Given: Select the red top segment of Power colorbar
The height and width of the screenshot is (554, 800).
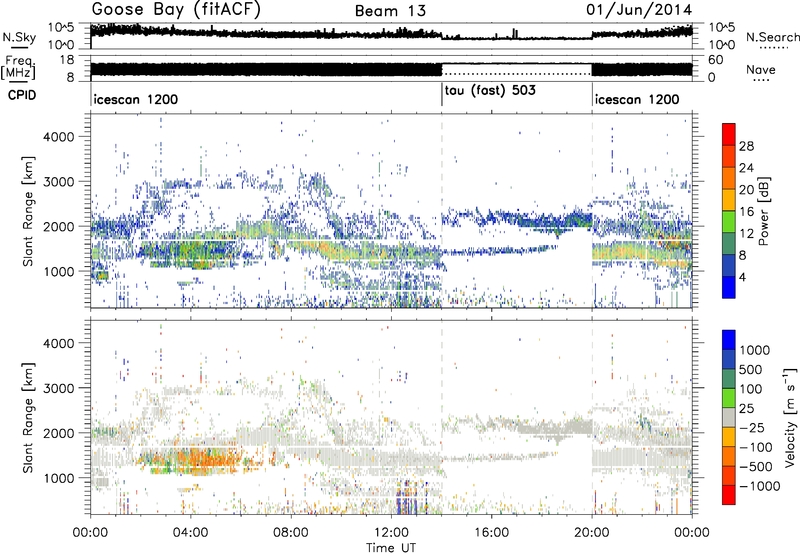Looking at the screenshot, I should [729, 134].
